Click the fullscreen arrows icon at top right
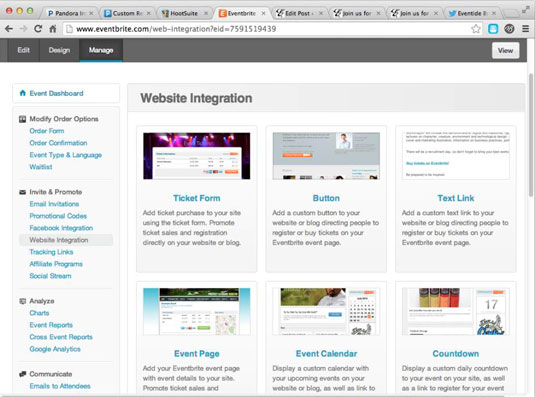 click(526, 10)
